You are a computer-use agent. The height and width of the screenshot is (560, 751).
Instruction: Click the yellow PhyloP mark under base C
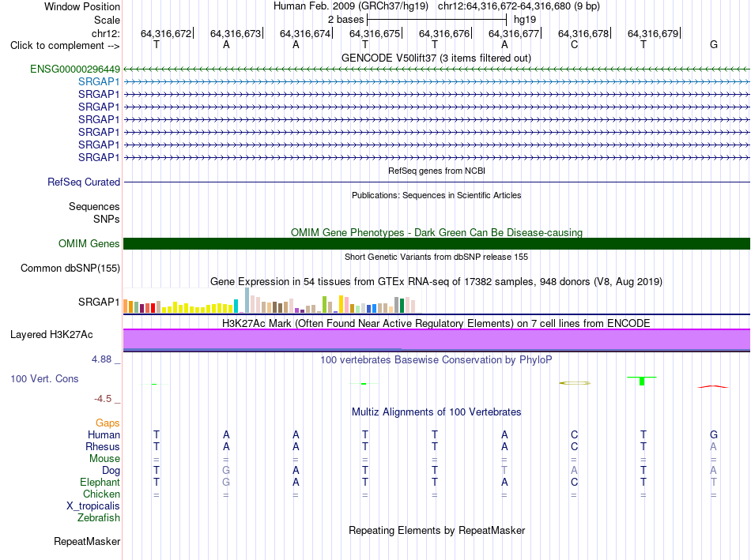pyautogui.click(x=575, y=383)
